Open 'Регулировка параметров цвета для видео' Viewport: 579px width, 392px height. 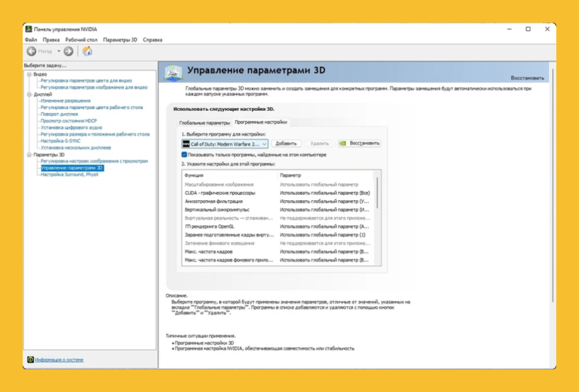tap(86, 81)
